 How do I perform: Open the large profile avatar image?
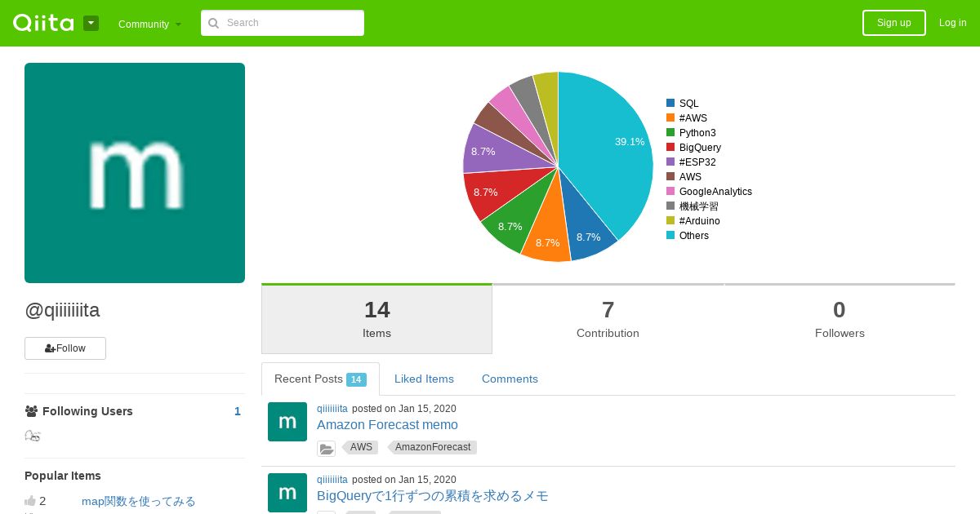tap(135, 173)
